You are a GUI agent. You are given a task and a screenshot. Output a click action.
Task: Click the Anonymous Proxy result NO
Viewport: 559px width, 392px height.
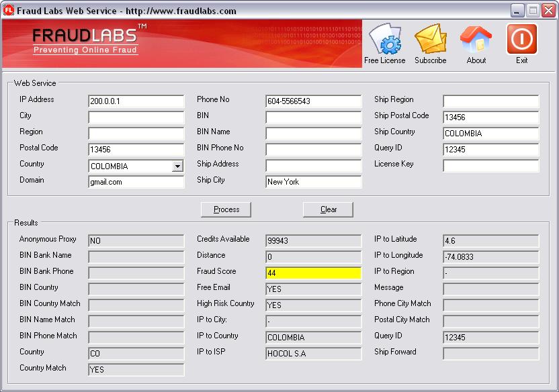point(136,241)
